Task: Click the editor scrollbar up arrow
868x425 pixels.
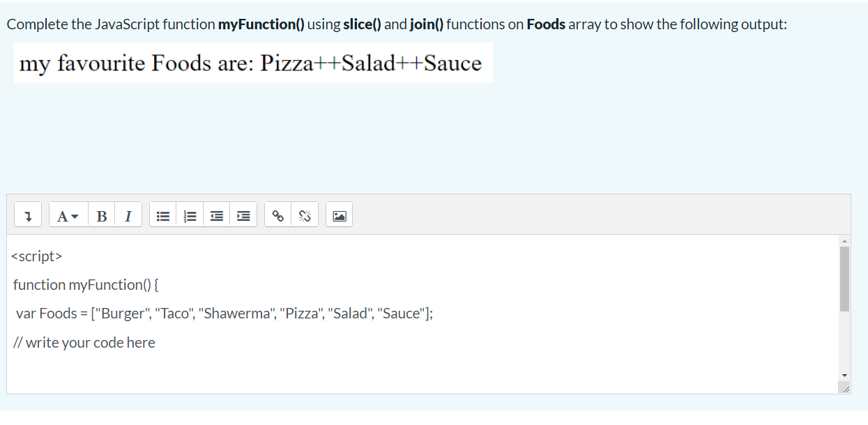Action: pyautogui.click(x=844, y=241)
